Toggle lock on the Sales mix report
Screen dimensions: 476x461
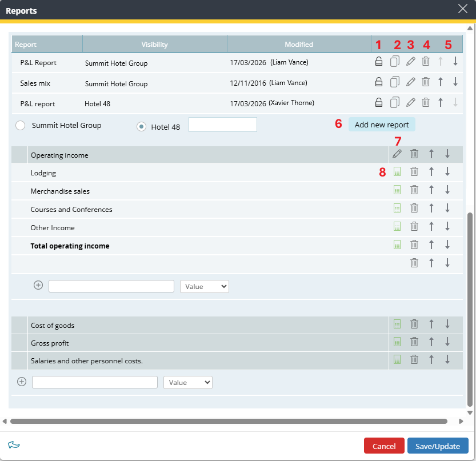coord(378,82)
